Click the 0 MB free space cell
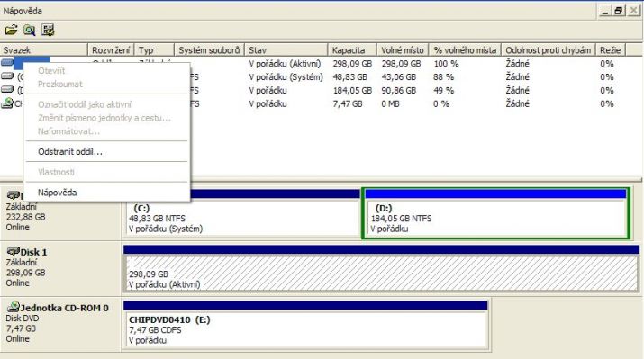The height and width of the screenshot is (359, 644). (390, 103)
